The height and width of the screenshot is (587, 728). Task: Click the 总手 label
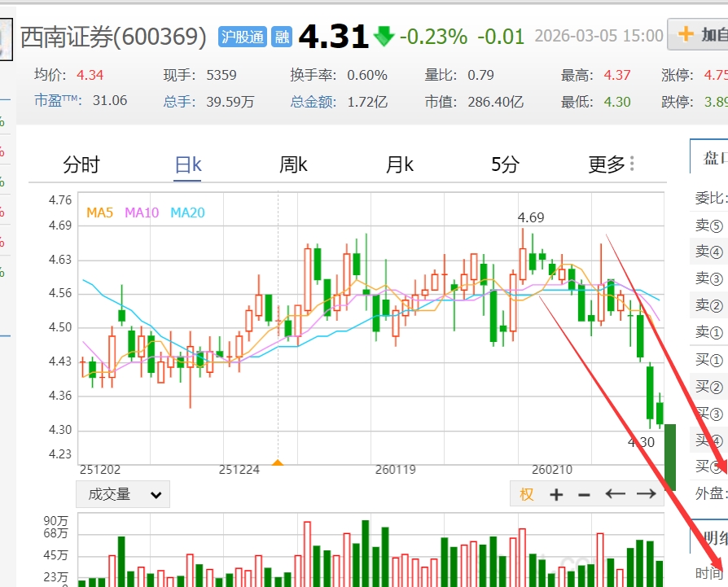click(x=179, y=102)
